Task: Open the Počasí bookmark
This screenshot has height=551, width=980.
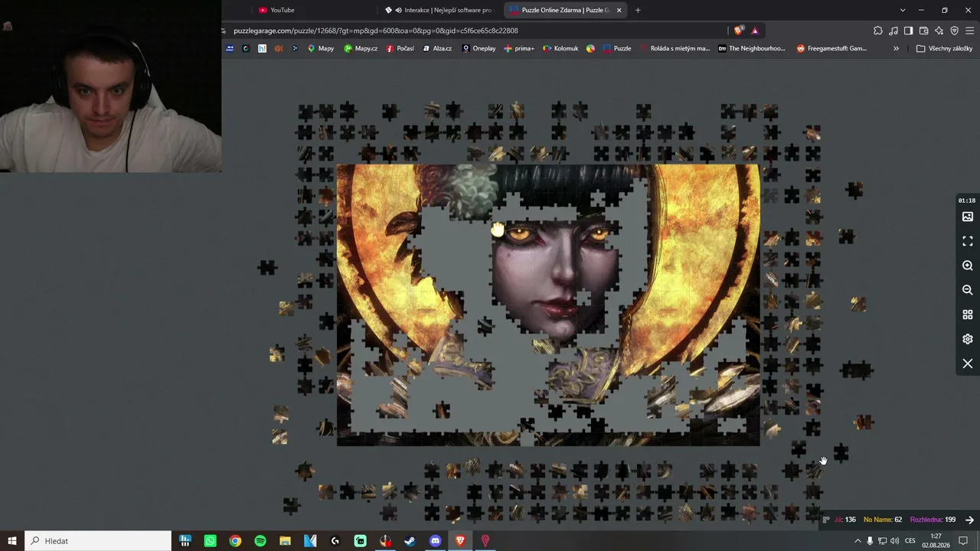Action: click(400, 48)
